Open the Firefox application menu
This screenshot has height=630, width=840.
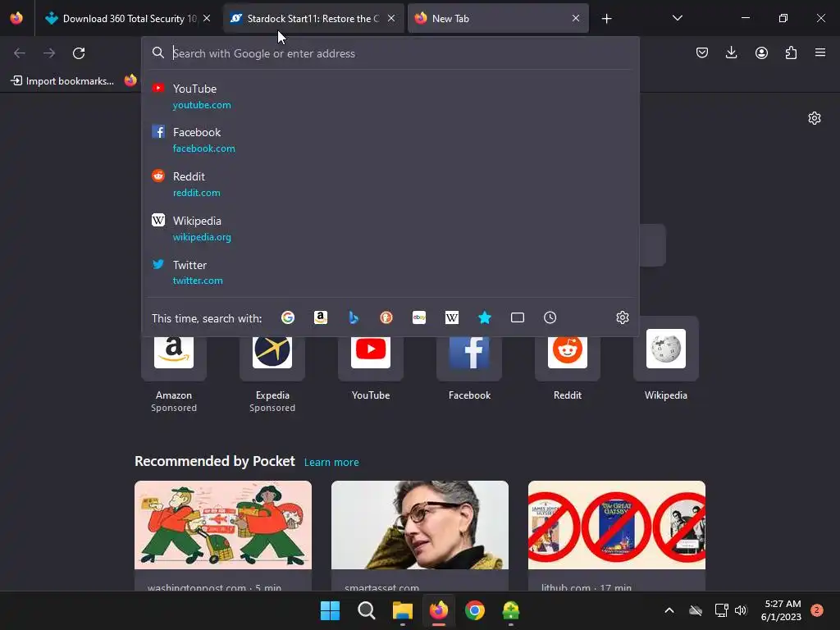click(x=820, y=52)
